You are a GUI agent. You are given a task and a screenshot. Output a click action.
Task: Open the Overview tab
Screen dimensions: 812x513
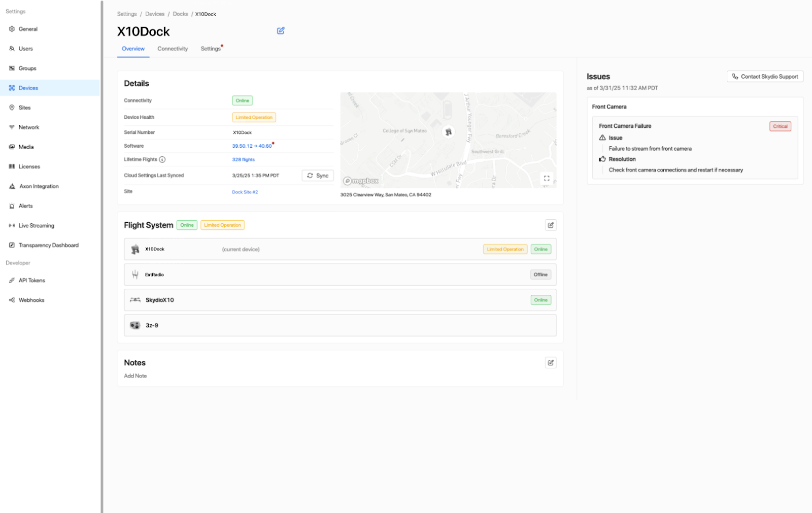[x=133, y=49]
